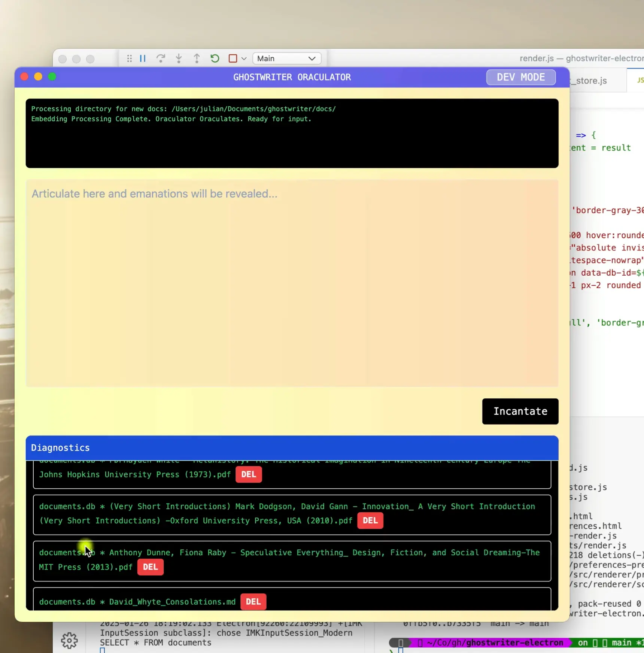This screenshot has height=653, width=644.
Task: Restart the debug session
Action: pyautogui.click(x=215, y=58)
